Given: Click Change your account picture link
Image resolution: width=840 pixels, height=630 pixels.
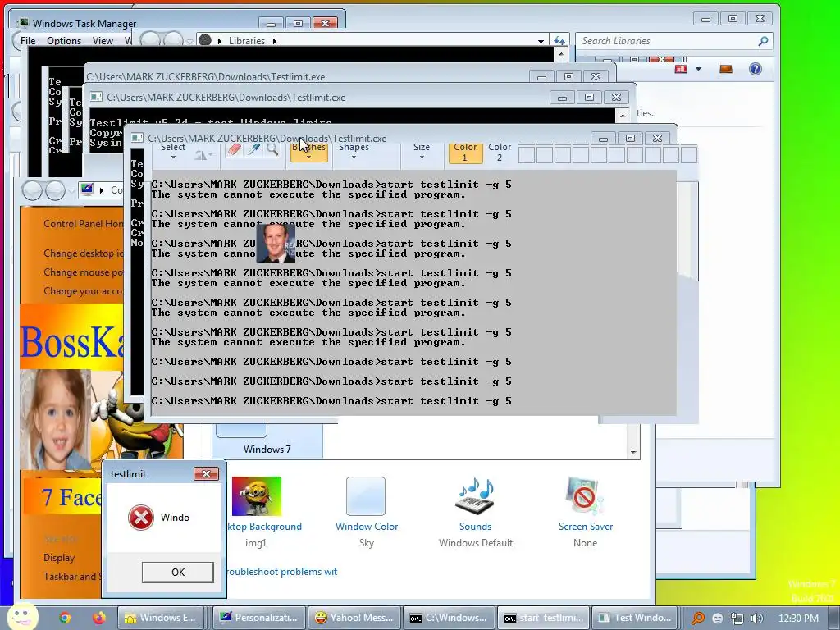Looking at the screenshot, I should click(83, 291).
